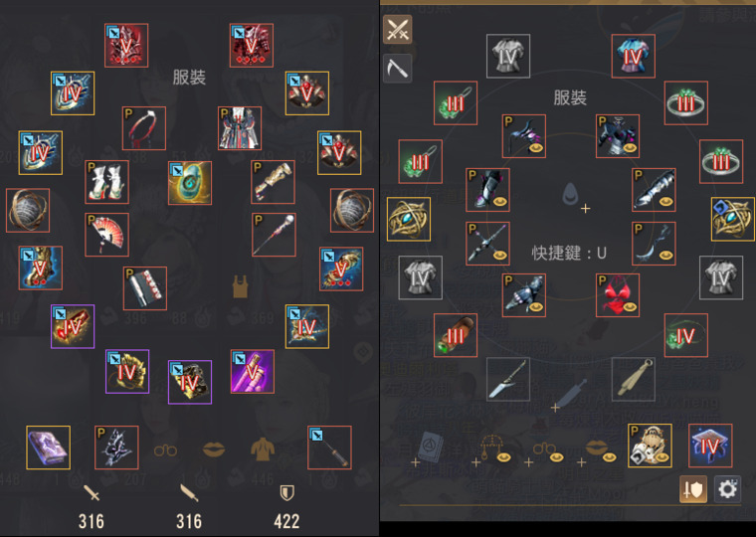The image size is (756, 537).
Task: Select the gold tassel tool slot
Action: (633, 379)
